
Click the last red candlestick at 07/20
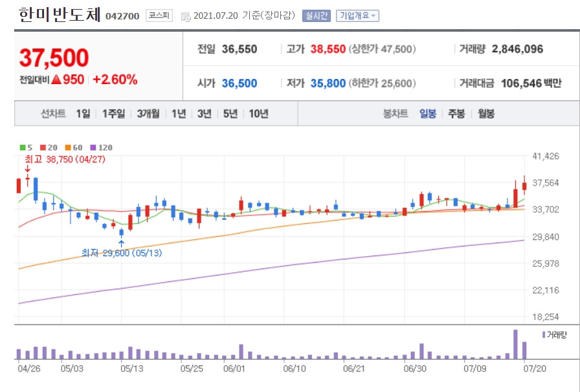coord(524,185)
